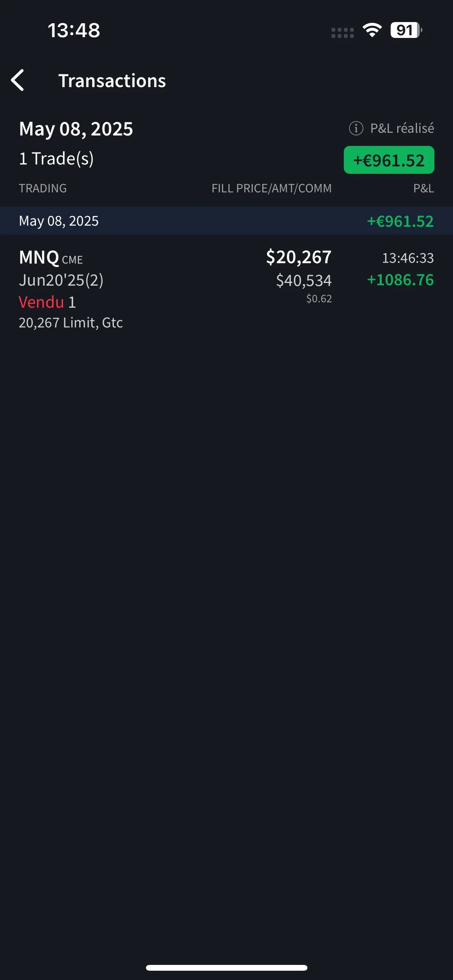Tap the battery level indicator

(x=406, y=30)
